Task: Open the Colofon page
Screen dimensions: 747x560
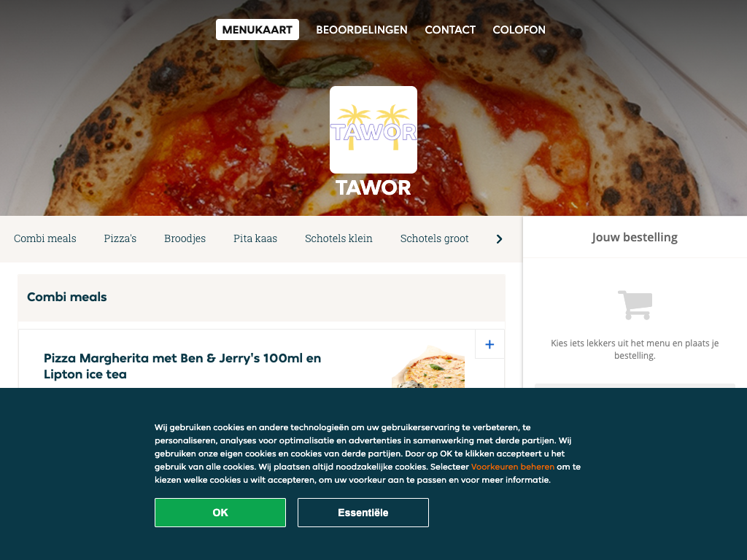Action: (x=519, y=29)
